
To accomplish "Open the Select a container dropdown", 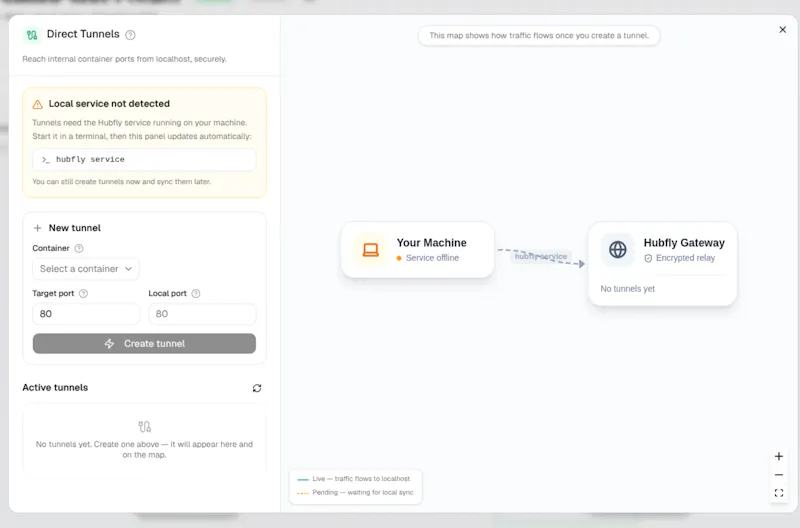I will pyautogui.click(x=86, y=269).
